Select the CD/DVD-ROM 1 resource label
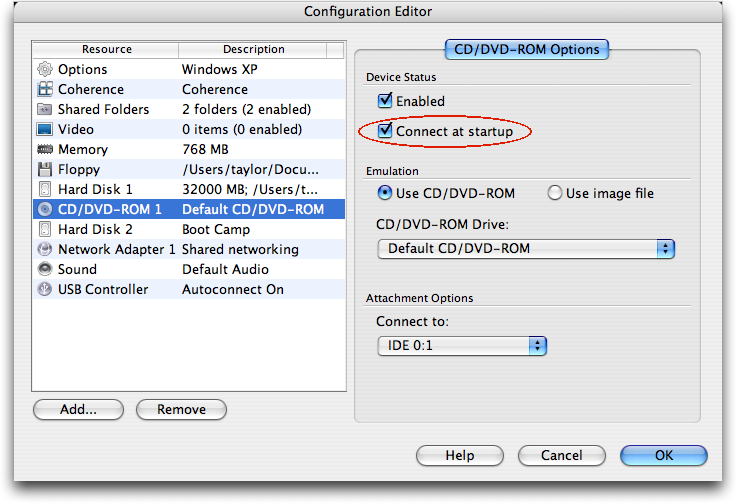 [110, 209]
